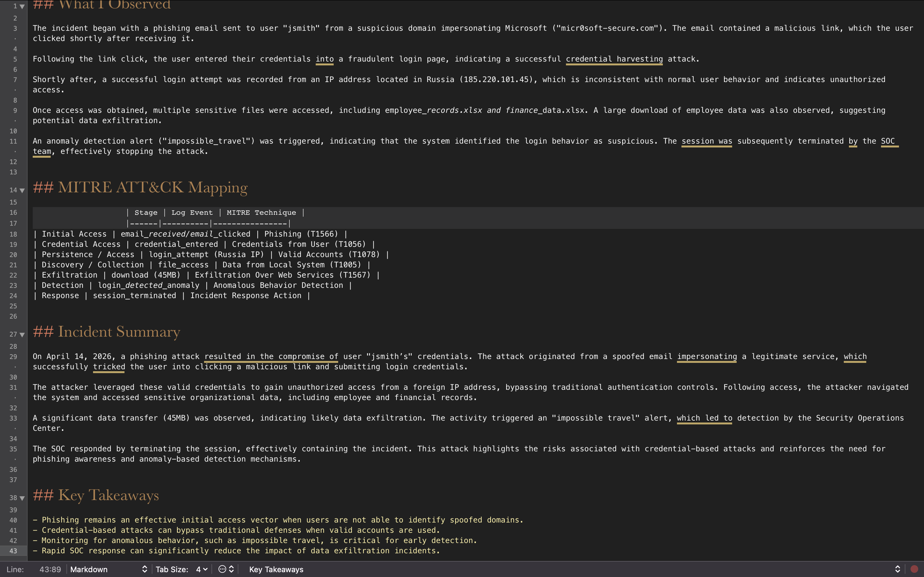Click the underlined 'session was' phrase
The height and width of the screenshot is (577, 924).
pos(707,141)
